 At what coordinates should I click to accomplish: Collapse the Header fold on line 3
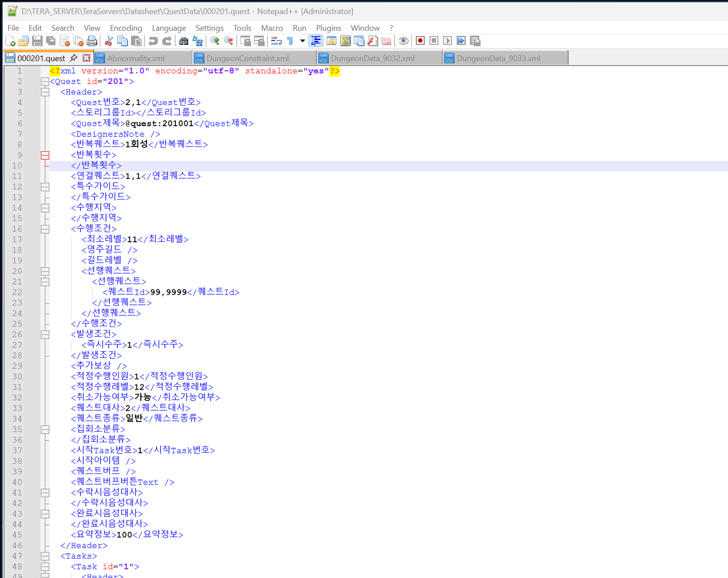(45, 92)
